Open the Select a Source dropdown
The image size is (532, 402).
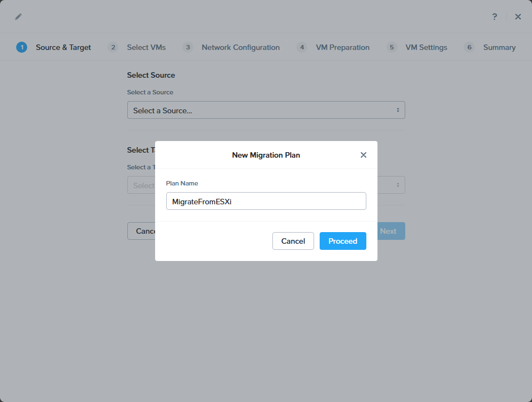(266, 110)
